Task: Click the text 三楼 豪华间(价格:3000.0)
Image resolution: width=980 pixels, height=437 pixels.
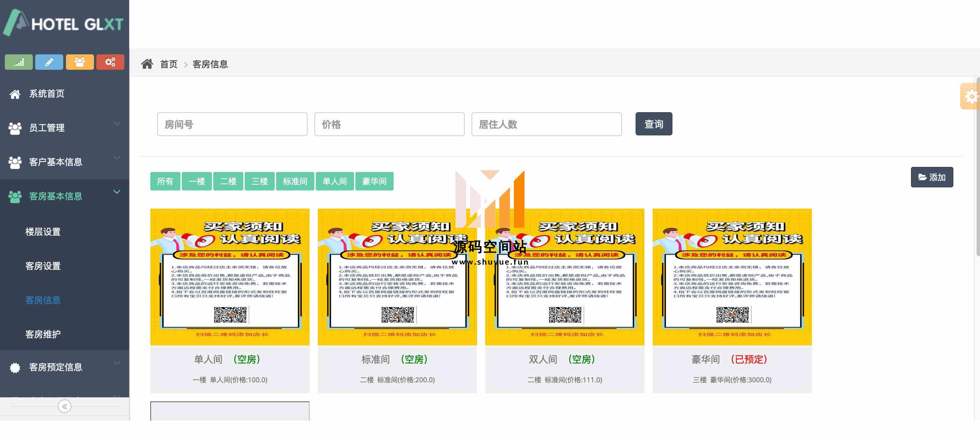Action: click(732, 380)
